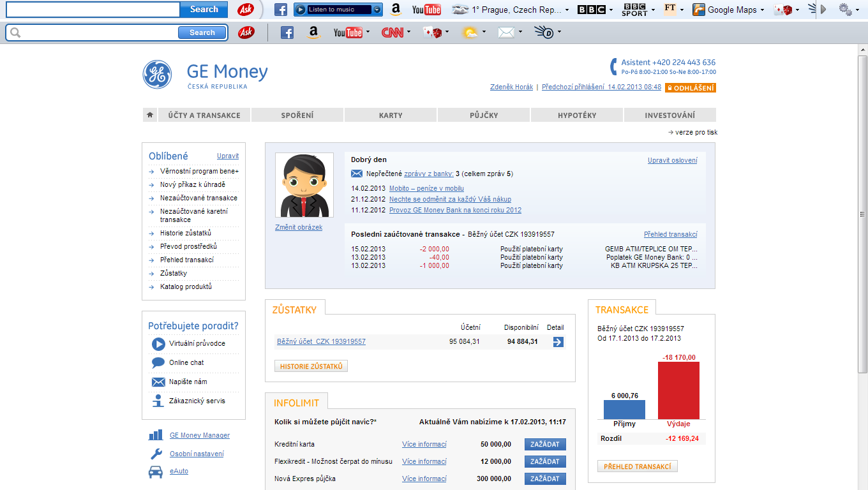Click the Upravit oslovení link
This screenshot has height=490, width=868.
pos(672,160)
